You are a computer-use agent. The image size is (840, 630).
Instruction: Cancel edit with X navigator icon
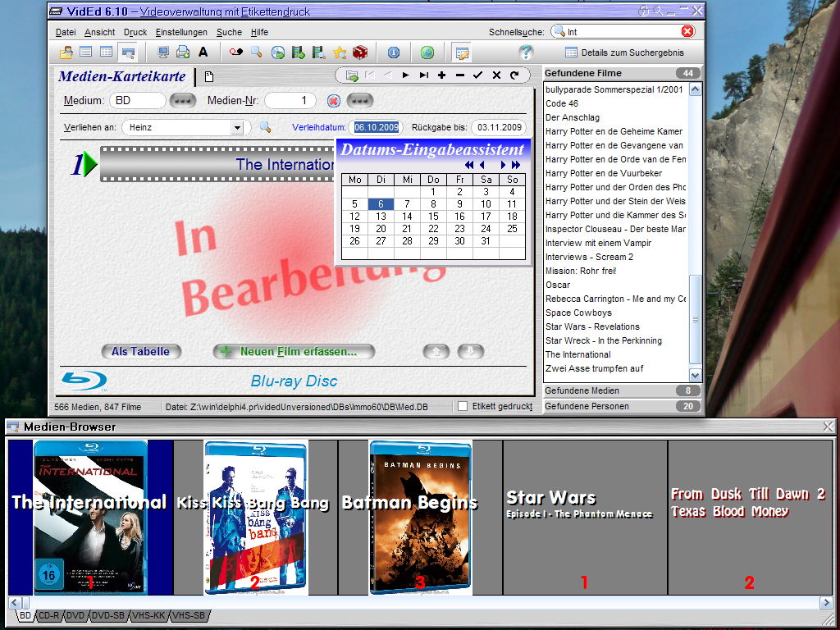496,75
